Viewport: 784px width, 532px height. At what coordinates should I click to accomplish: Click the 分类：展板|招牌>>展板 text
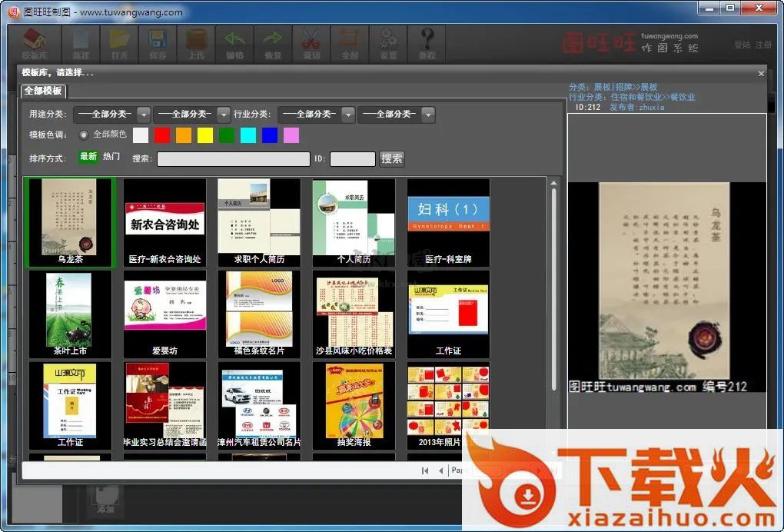[613, 87]
